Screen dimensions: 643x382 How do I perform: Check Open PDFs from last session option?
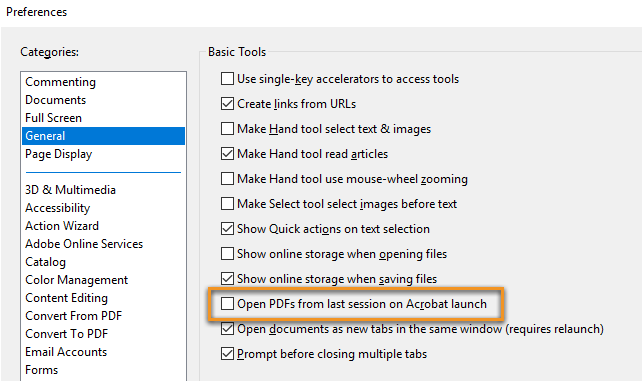click(227, 303)
